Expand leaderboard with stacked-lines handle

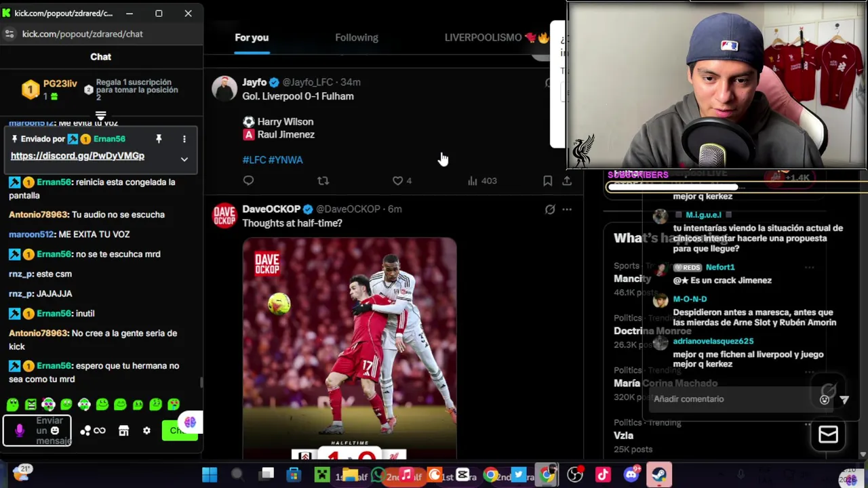coord(100,116)
